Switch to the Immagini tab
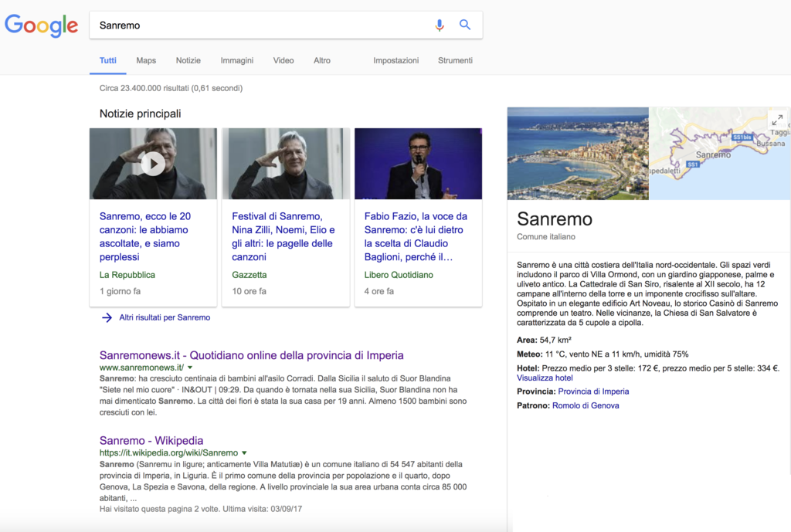This screenshot has width=791, height=532. [236, 60]
